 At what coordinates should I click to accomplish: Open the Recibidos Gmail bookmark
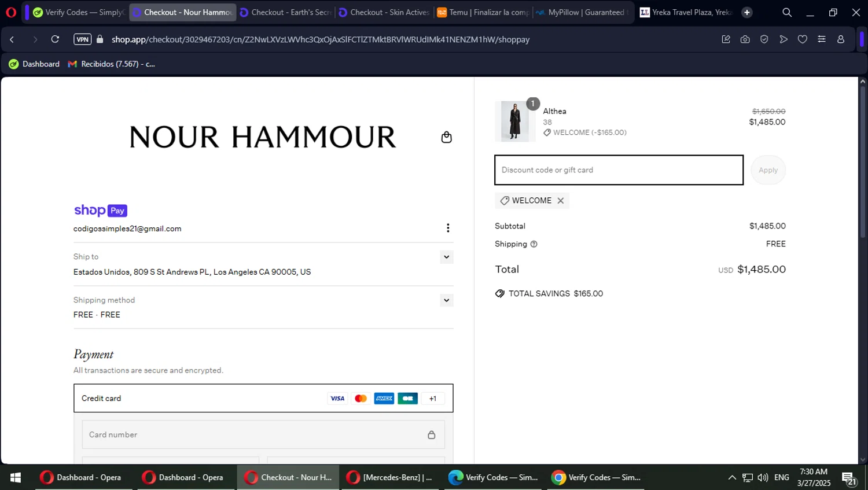[112, 64]
